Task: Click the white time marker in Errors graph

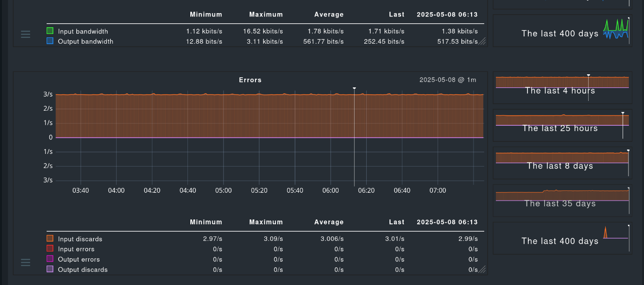Action: tap(354, 88)
